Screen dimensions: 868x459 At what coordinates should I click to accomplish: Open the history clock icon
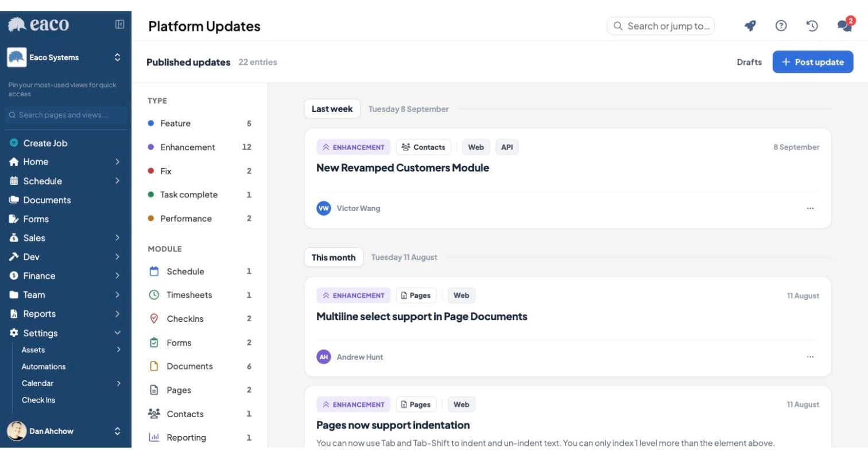click(812, 26)
